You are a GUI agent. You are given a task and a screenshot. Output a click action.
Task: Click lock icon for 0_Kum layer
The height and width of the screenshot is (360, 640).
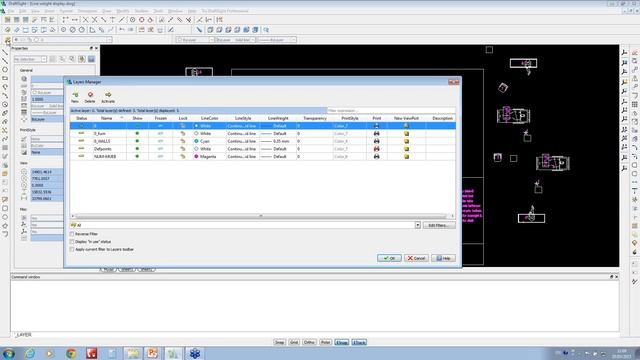click(x=183, y=133)
